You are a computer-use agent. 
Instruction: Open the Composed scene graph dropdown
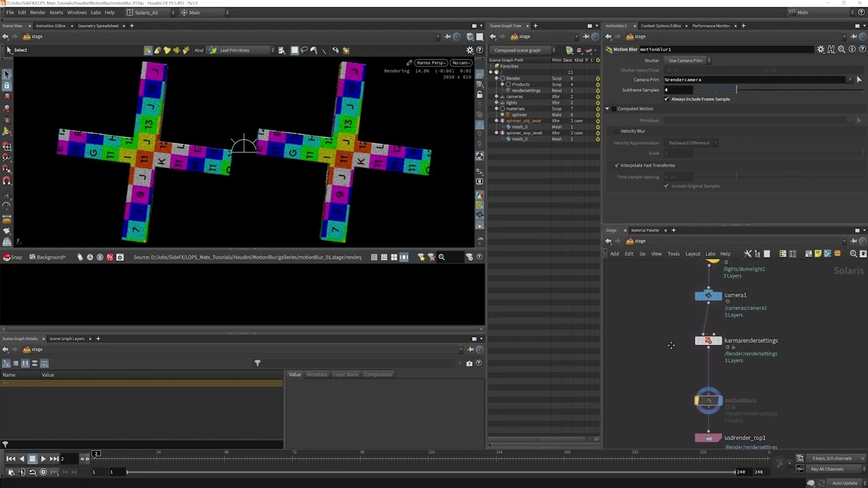(x=524, y=50)
